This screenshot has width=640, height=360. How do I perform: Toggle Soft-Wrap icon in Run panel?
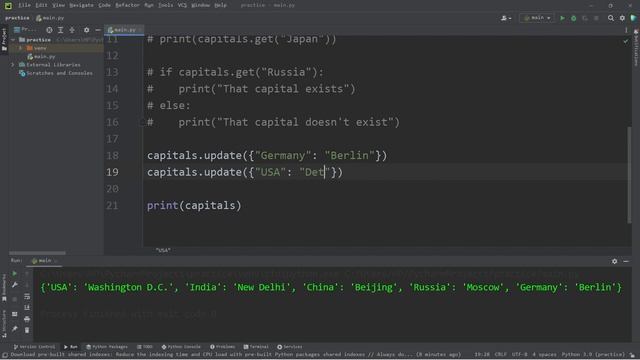tap(27, 296)
